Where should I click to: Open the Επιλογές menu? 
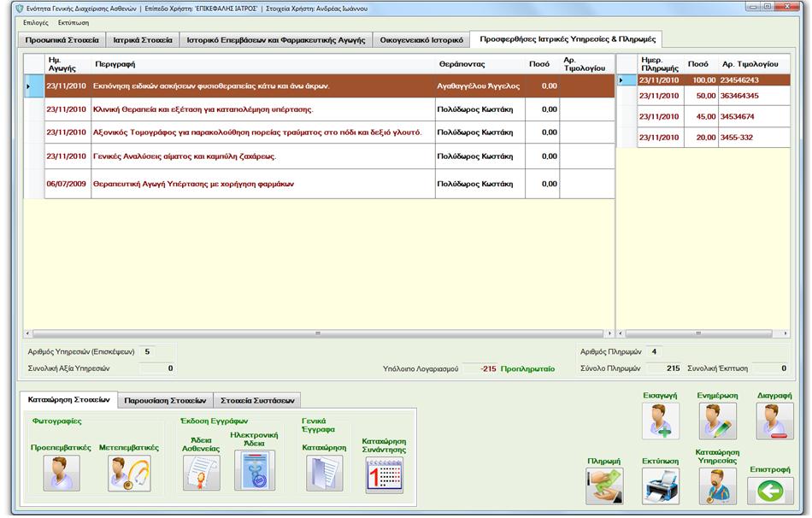(36, 22)
